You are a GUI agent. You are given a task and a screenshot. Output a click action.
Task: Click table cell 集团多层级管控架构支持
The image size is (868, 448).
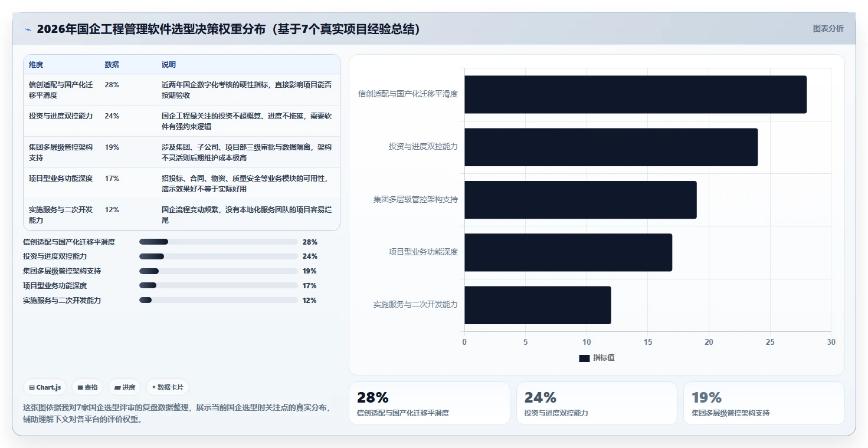[x=61, y=152]
